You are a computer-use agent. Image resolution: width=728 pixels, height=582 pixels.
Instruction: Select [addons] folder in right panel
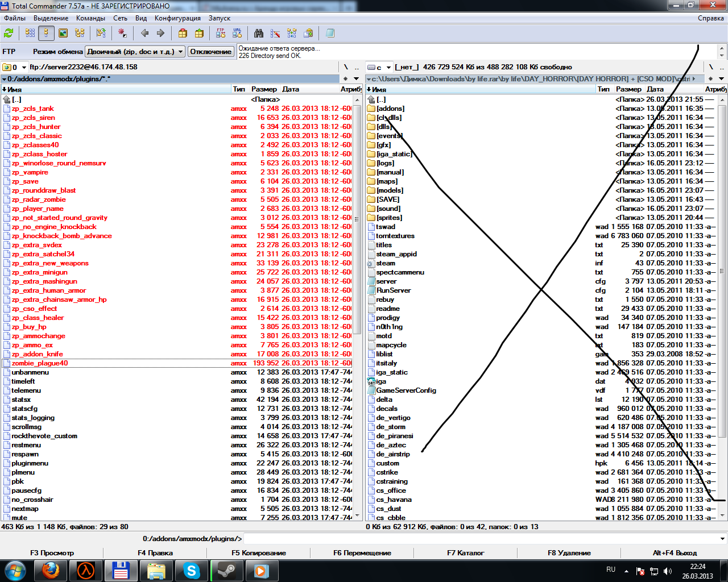pyautogui.click(x=541, y=109)
